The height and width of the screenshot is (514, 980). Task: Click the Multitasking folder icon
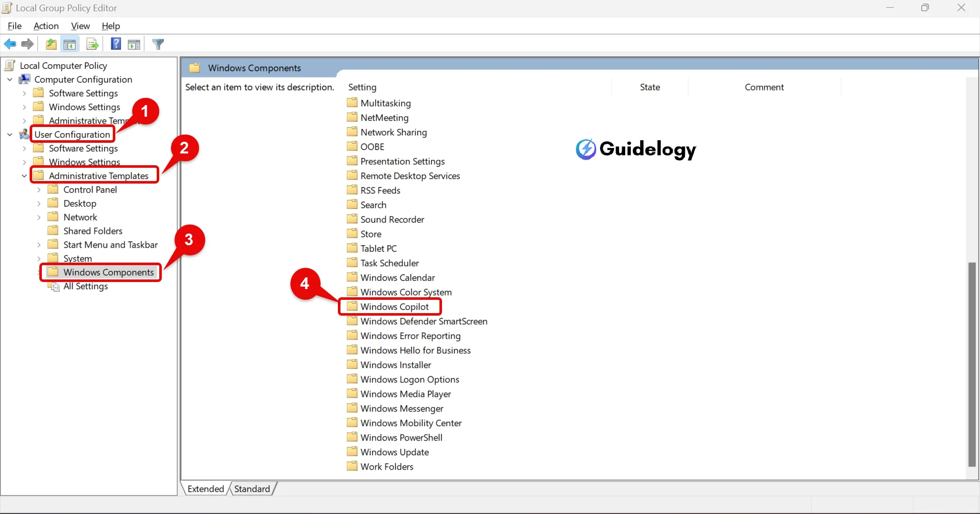pos(352,102)
